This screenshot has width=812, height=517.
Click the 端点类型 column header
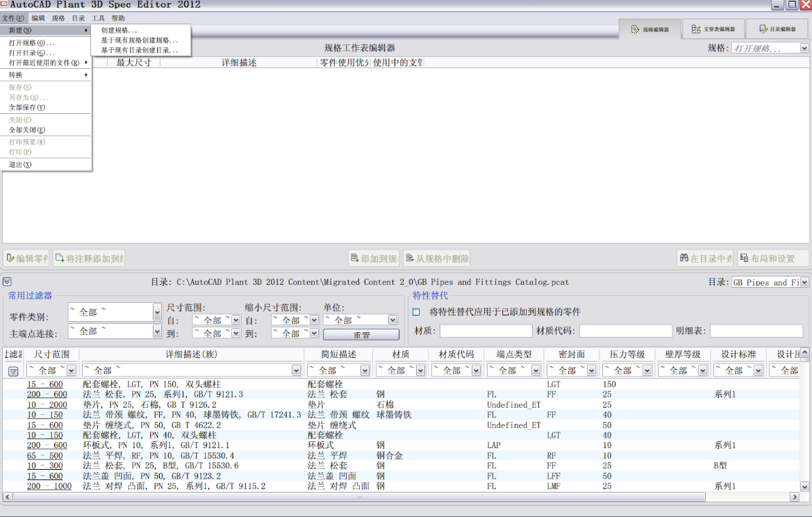pos(514,354)
